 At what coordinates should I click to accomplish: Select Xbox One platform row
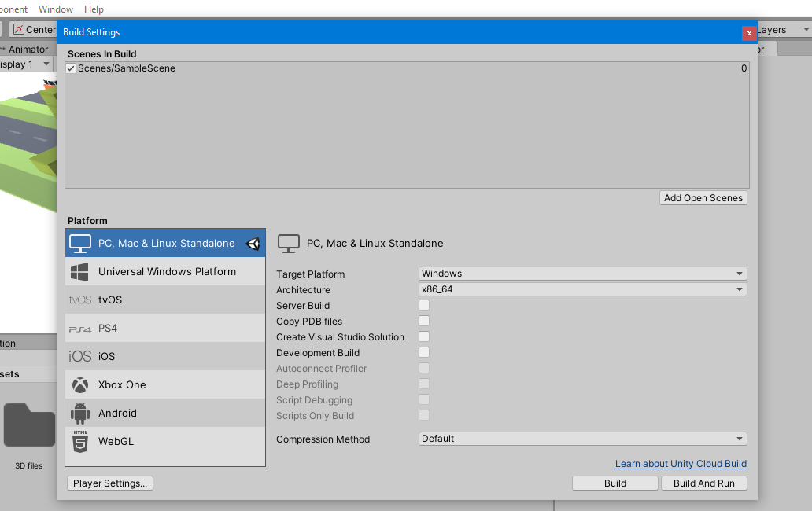click(x=165, y=384)
